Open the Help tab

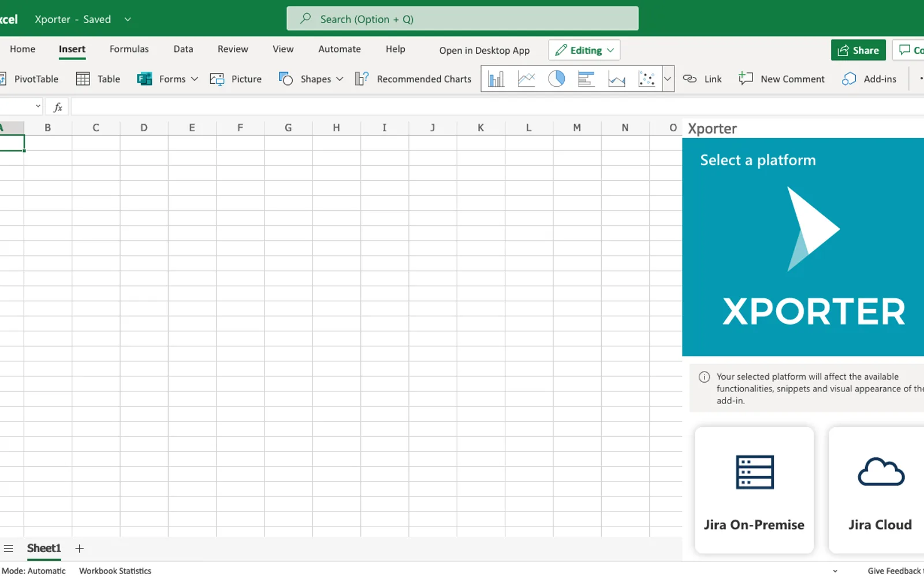(396, 49)
